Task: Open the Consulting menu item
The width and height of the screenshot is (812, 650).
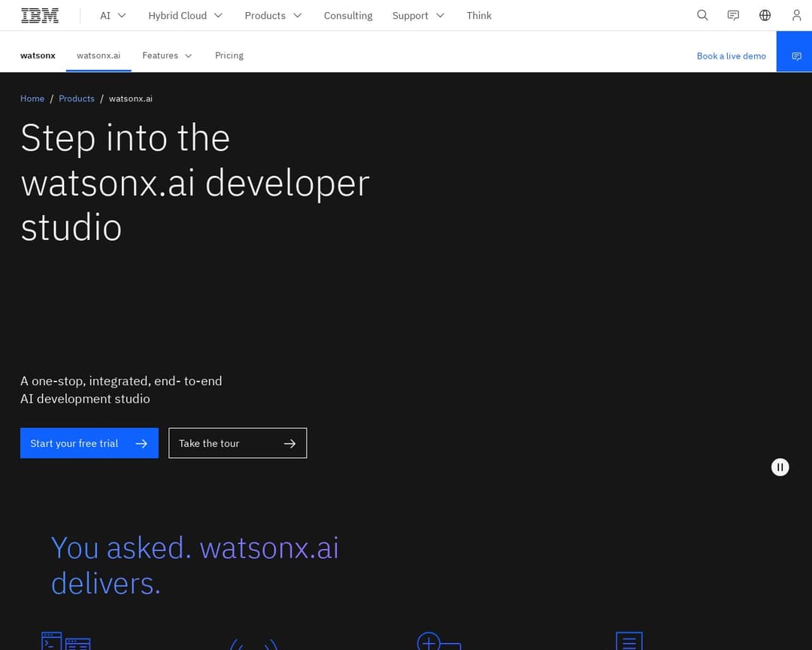Action: (348, 16)
